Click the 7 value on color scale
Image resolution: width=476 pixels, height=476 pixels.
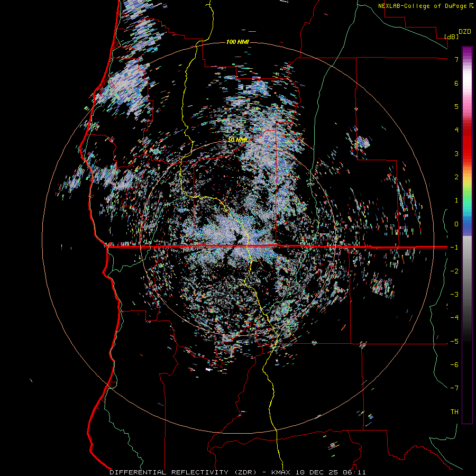[456, 59]
